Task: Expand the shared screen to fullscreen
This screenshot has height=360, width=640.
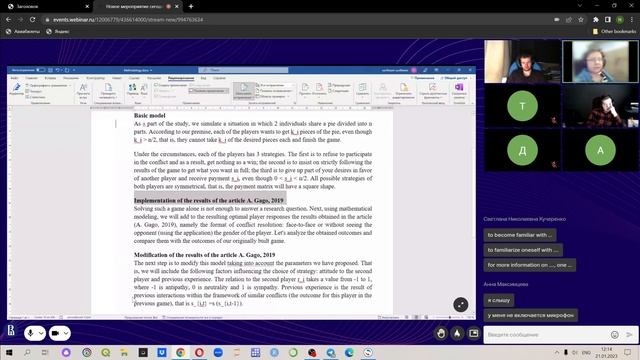Action: (460, 304)
